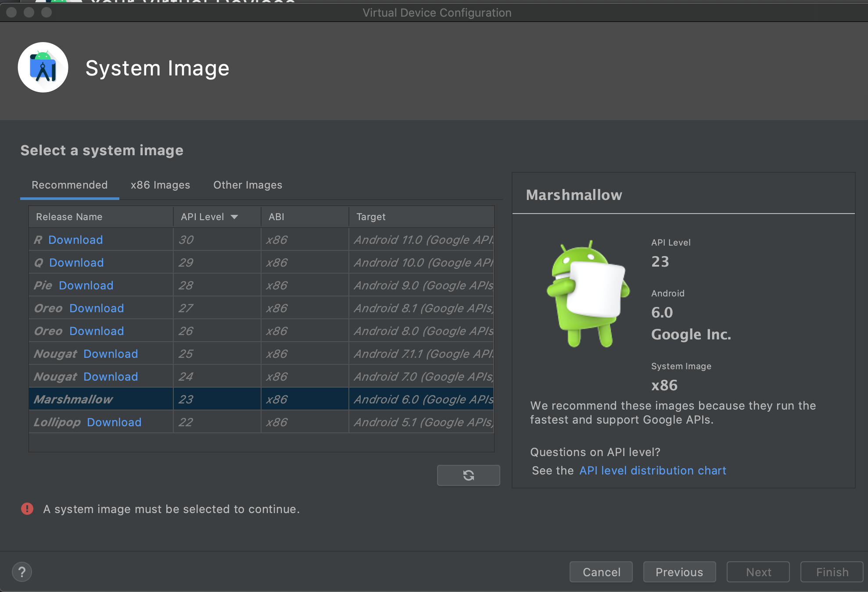
Task: Click the Pie release name text
Action: pos(43,285)
